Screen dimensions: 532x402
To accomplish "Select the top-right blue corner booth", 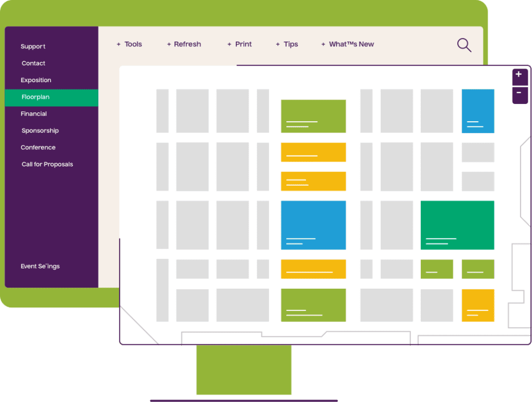I will point(478,111).
